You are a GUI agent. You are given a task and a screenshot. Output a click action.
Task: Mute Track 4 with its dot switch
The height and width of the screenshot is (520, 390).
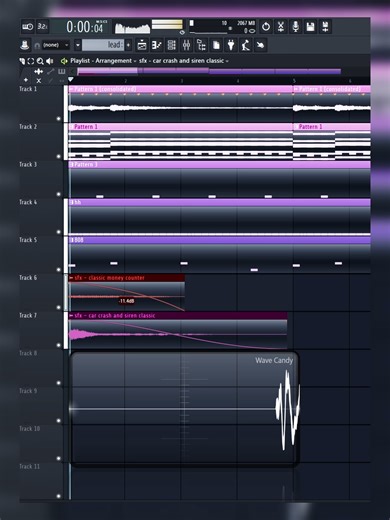click(x=59, y=232)
